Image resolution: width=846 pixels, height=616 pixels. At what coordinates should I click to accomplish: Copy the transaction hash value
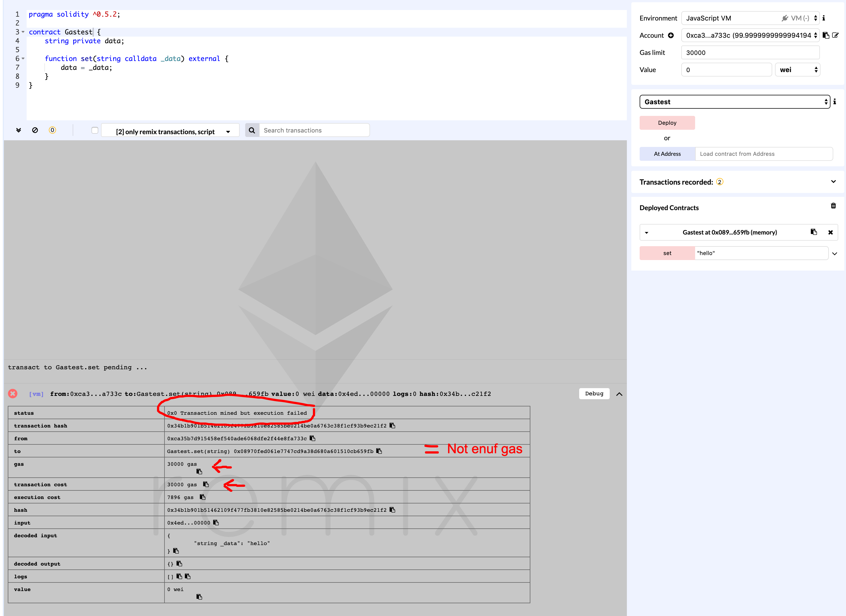[392, 426]
